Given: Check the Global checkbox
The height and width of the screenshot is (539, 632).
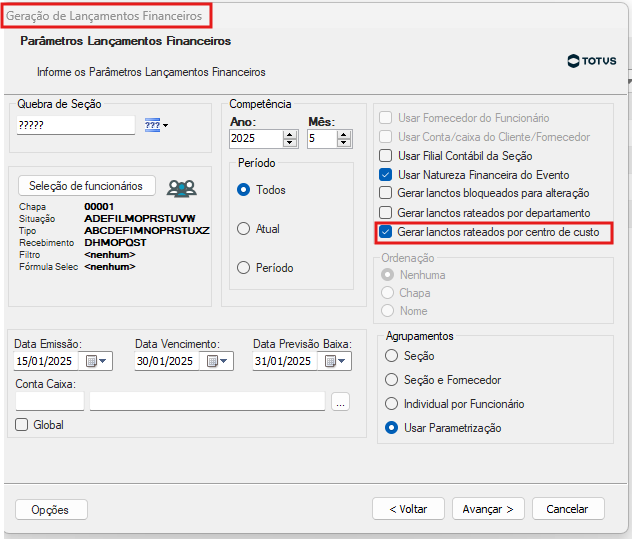Looking at the screenshot, I should [23, 425].
